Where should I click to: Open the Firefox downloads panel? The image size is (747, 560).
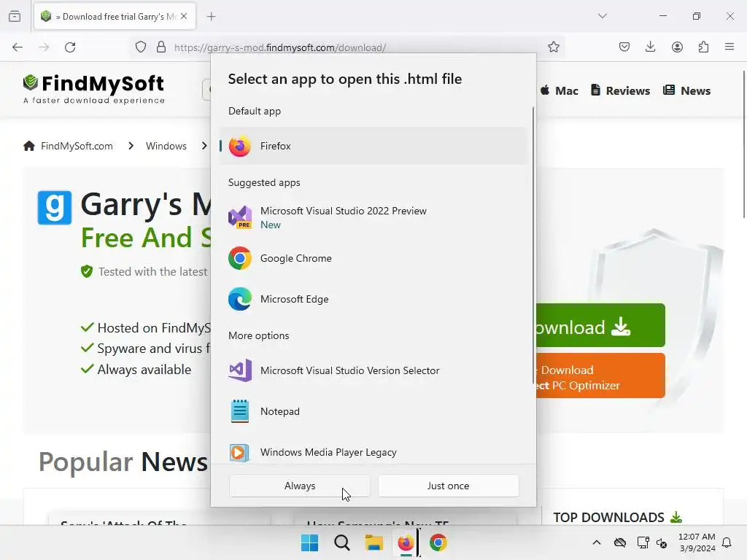650,47
